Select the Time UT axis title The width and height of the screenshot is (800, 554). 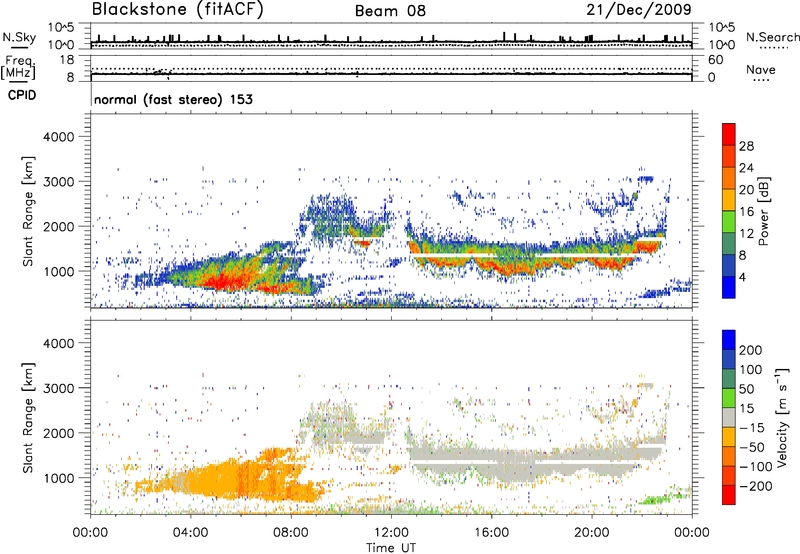(391, 547)
